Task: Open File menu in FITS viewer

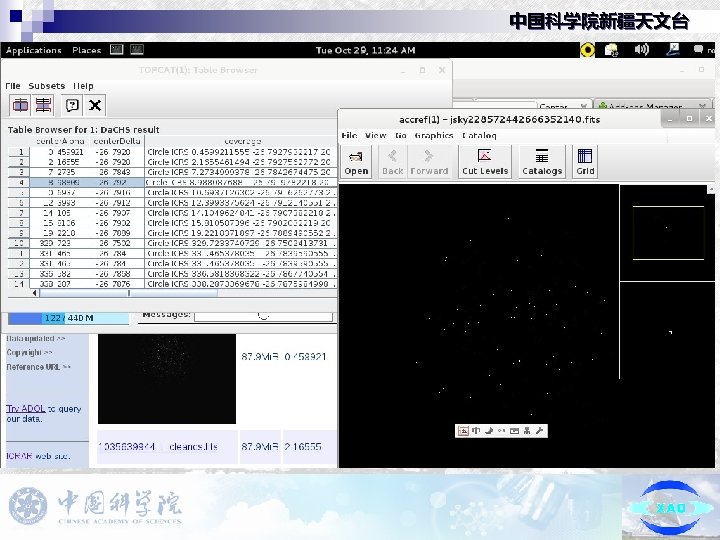Action: [x=349, y=135]
